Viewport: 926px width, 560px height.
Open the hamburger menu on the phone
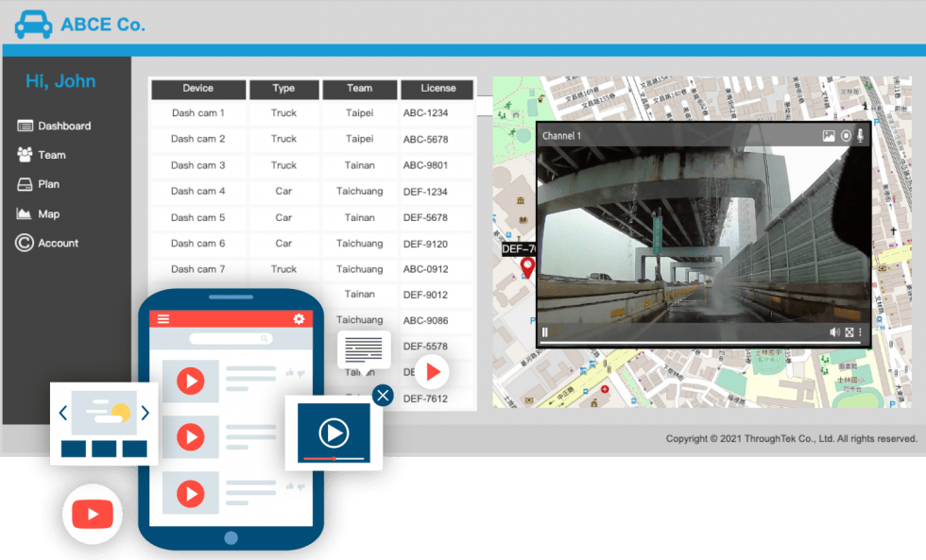click(163, 319)
